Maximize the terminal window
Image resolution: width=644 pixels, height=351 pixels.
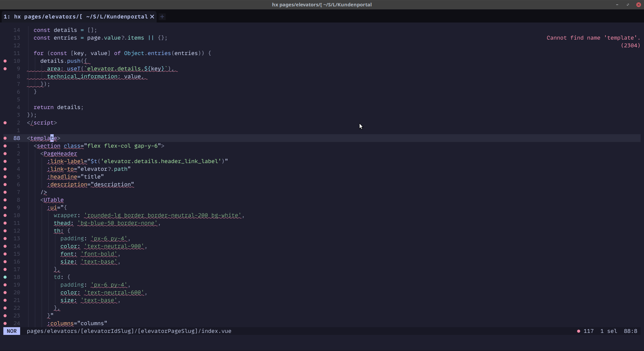pos(628,5)
